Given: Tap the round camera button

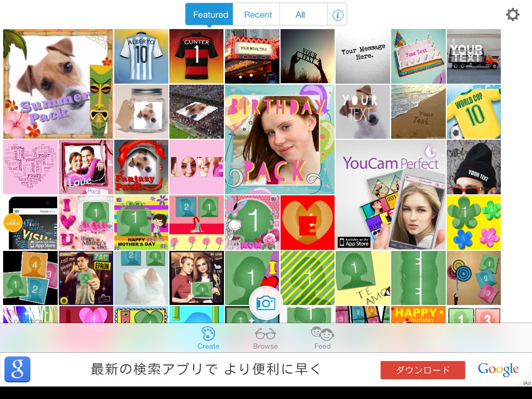Looking at the screenshot, I should 265,303.
